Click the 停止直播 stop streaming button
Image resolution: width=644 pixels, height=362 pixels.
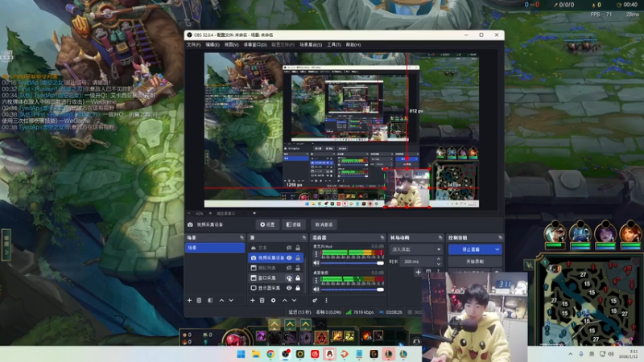tap(471, 249)
